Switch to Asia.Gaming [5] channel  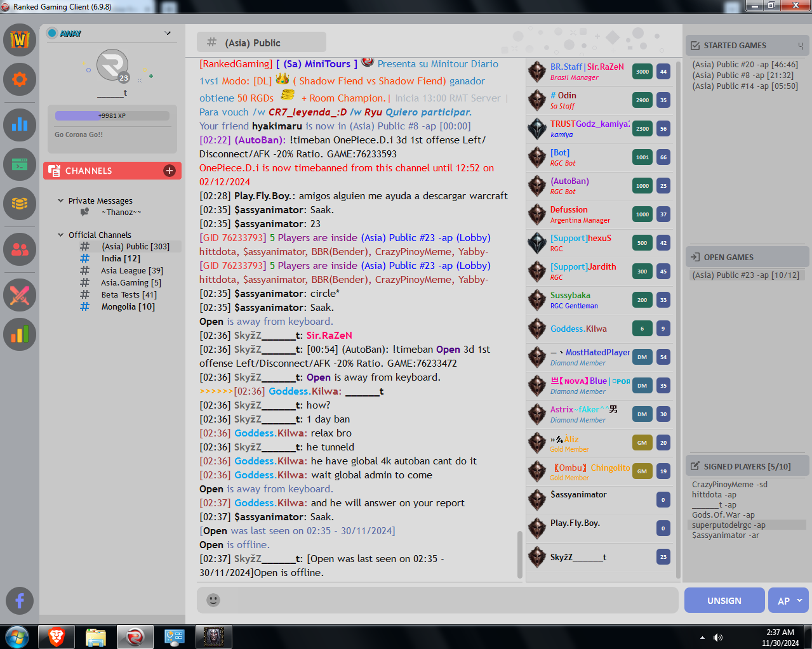(131, 283)
